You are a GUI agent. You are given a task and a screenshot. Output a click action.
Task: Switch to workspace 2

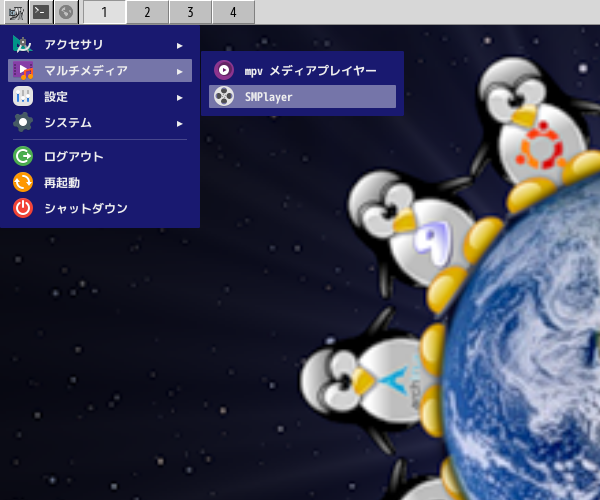point(147,12)
